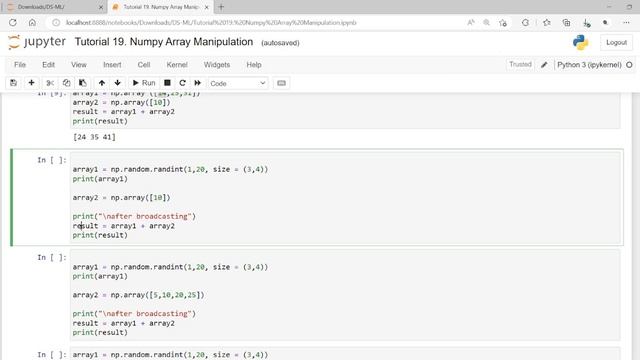Open browser settings and more menu
Screen dimensions: 640x360
(626, 23)
